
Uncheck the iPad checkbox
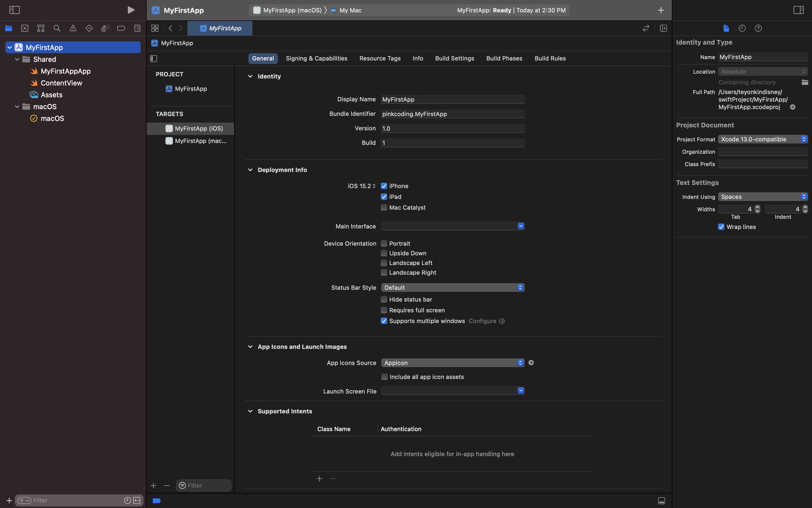384,196
